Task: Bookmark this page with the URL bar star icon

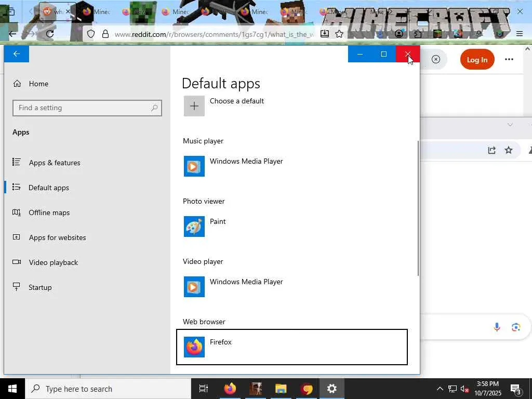Action: pyautogui.click(x=339, y=34)
